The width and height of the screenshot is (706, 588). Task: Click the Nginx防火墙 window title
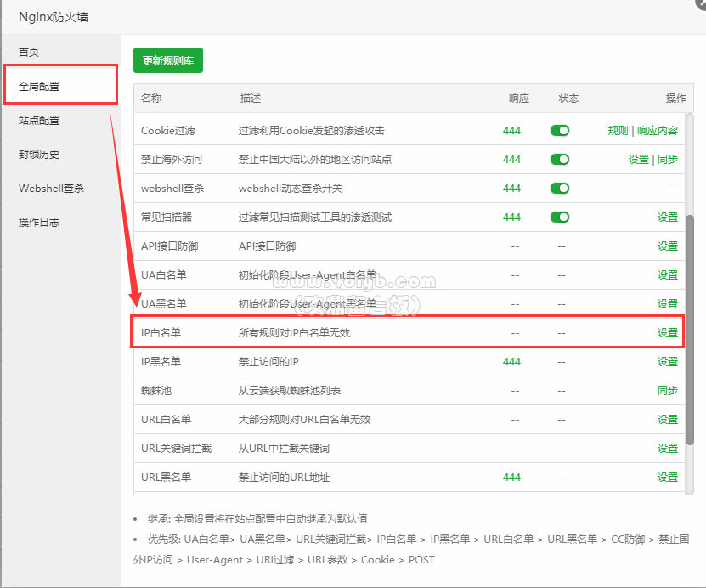pos(54,17)
